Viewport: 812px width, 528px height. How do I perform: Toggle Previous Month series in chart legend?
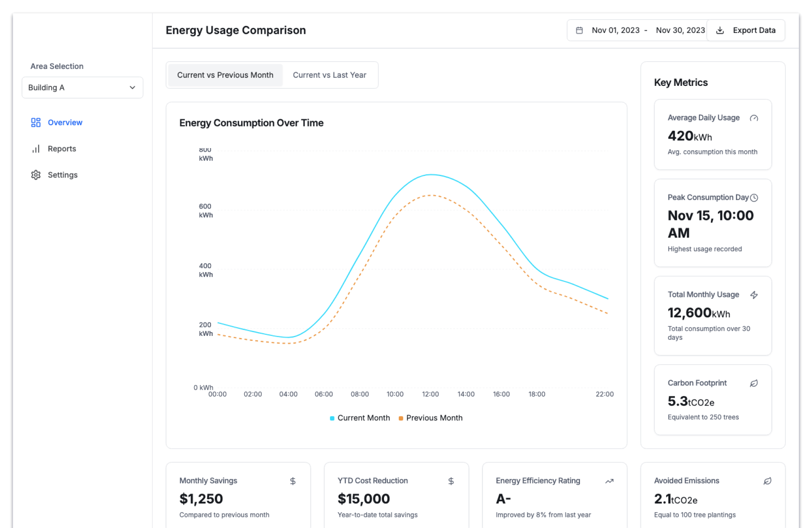(x=434, y=418)
